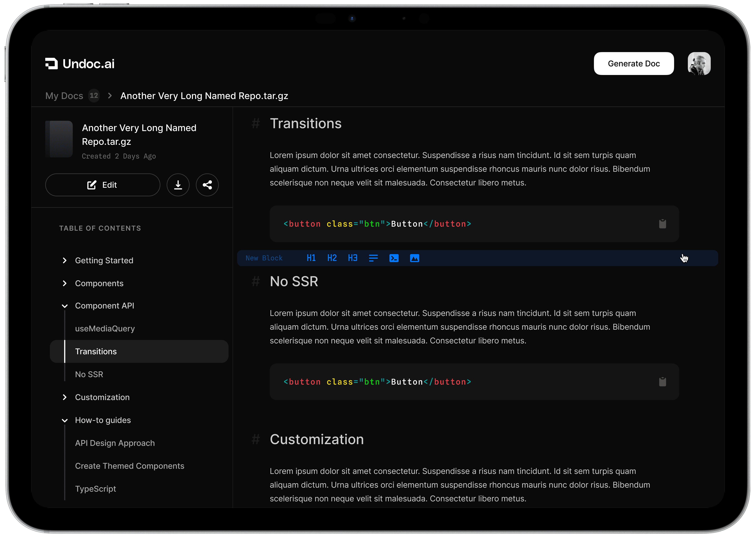Viewport: 756px width, 538px height.
Task: Collapse the Component API section chevron
Action: pos(65,306)
